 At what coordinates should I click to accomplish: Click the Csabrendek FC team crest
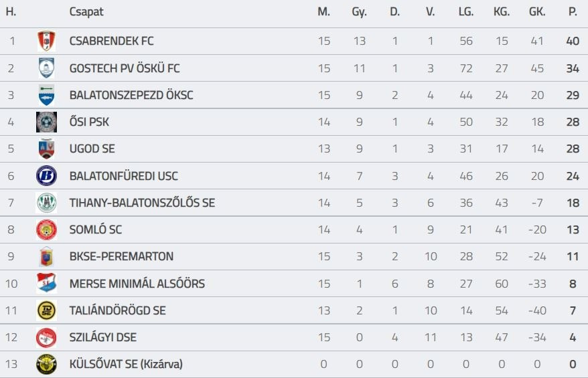click(x=46, y=41)
